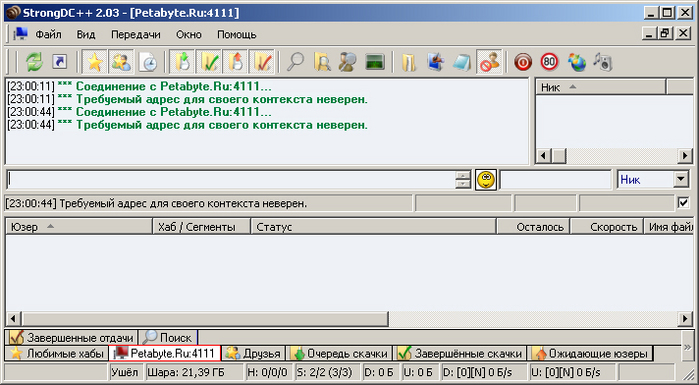This screenshot has height=385, width=699.
Task: Open Waiting Users upload queue toolbar icon
Action: coord(235,62)
